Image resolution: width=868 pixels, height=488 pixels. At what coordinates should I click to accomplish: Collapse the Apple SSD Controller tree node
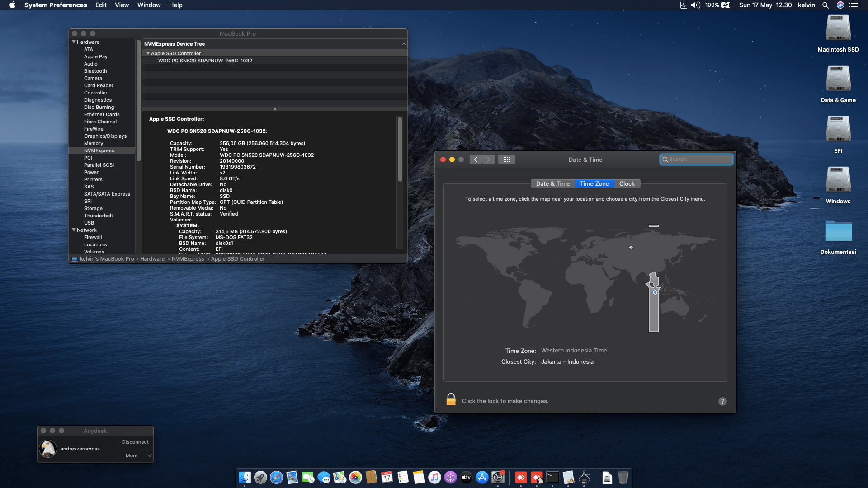tap(148, 53)
